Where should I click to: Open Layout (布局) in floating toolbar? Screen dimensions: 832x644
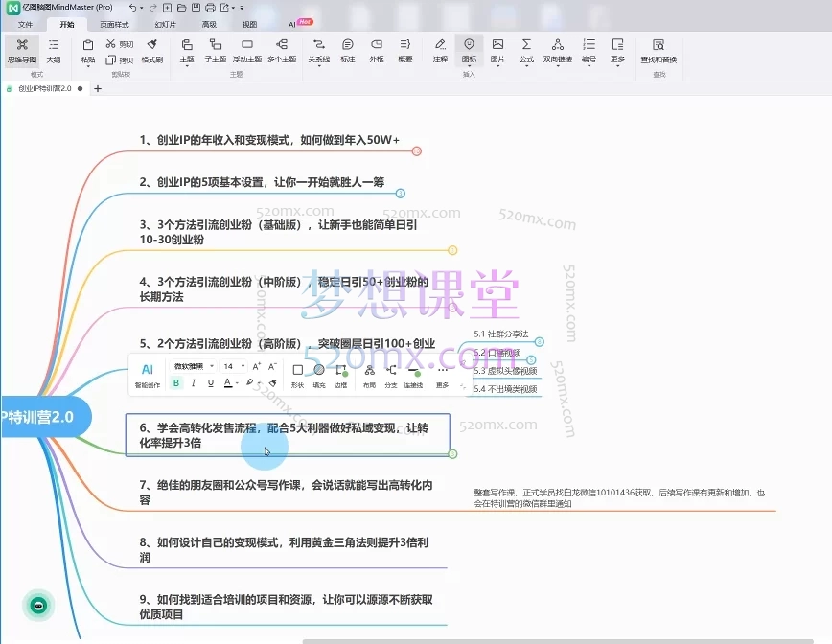(x=369, y=375)
